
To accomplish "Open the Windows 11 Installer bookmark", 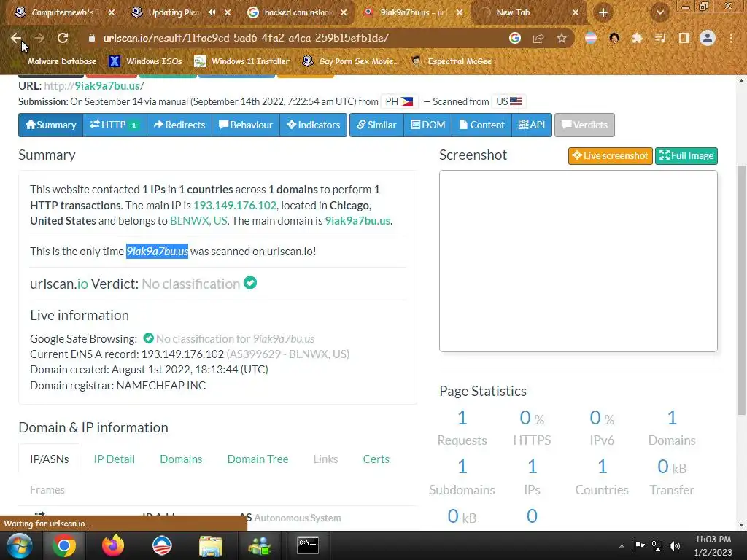I will (242, 61).
